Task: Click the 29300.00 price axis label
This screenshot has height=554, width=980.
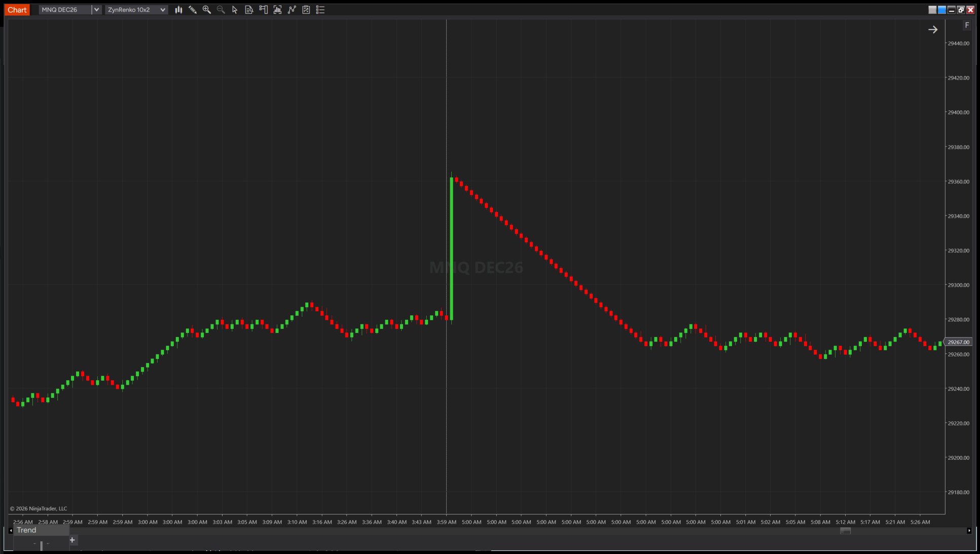Action: tap(958, 285)
